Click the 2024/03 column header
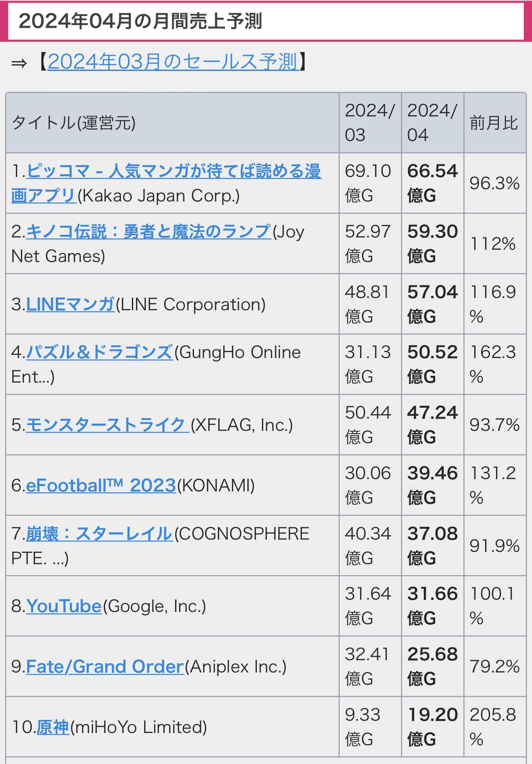 click(x=370, y=123)
